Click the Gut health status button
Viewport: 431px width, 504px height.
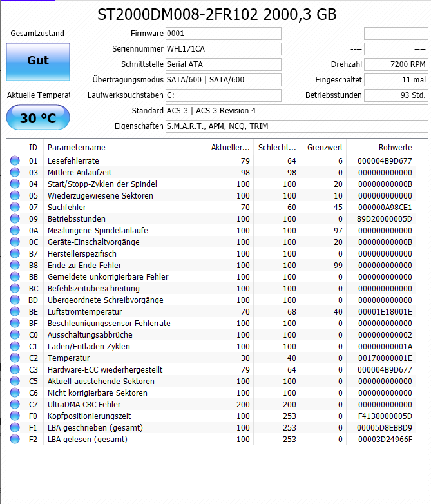click(38, 62)
